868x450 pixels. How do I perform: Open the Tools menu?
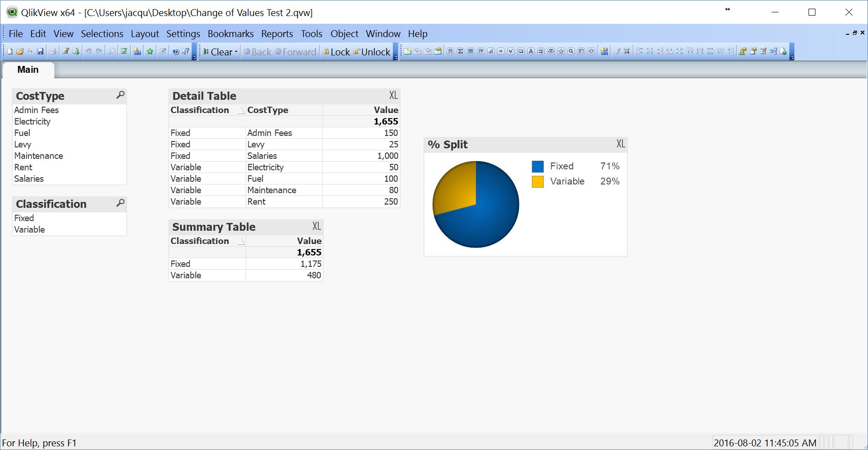311,34
